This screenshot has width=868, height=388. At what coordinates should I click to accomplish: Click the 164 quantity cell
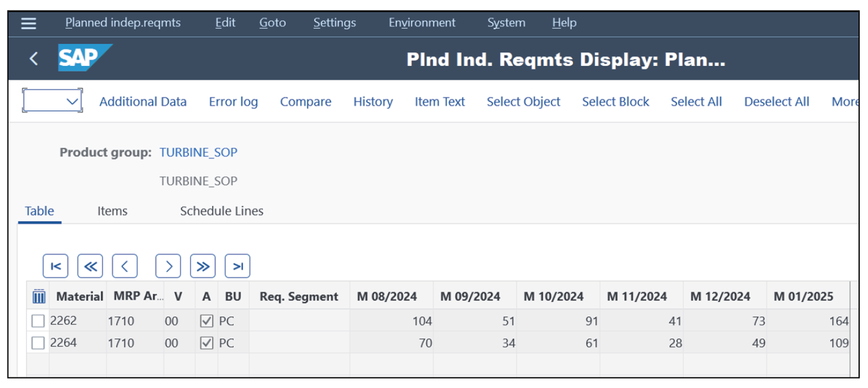(809, 321)
